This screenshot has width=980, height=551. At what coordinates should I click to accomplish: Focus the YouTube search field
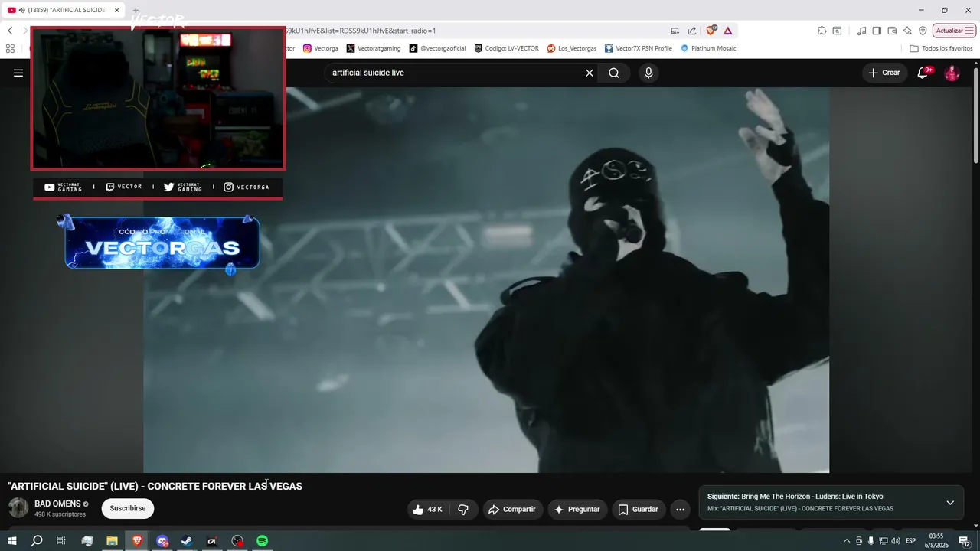pos(456,73)
